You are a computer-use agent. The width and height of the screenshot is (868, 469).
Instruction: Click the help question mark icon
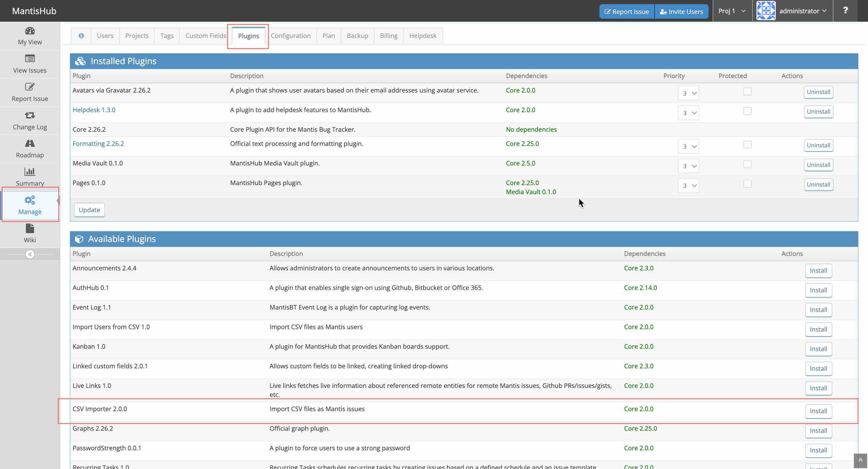(x=845, y=11)
